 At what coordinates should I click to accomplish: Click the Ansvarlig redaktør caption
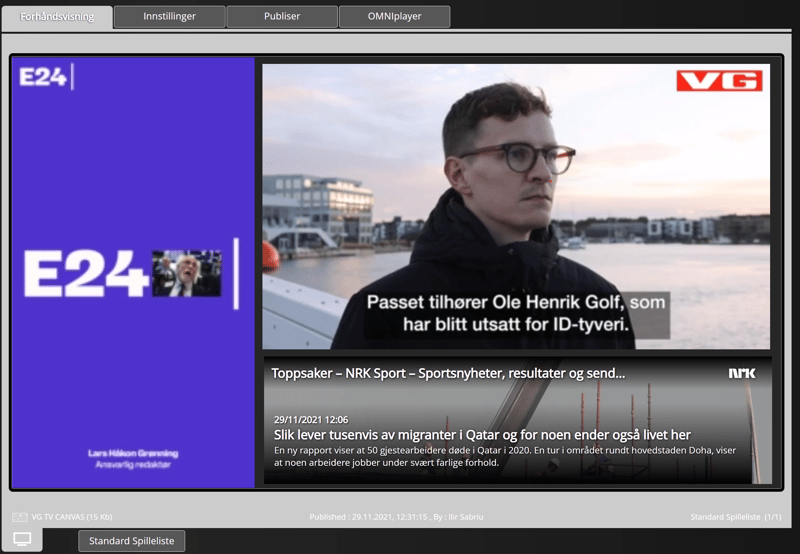[x=133, y=465]
